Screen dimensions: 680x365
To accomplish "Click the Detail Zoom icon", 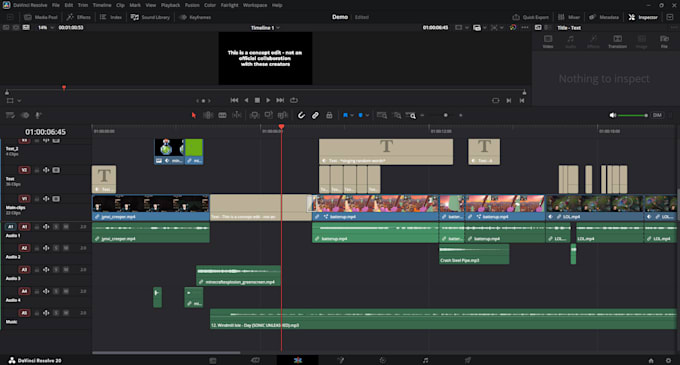I will (397, 115).
